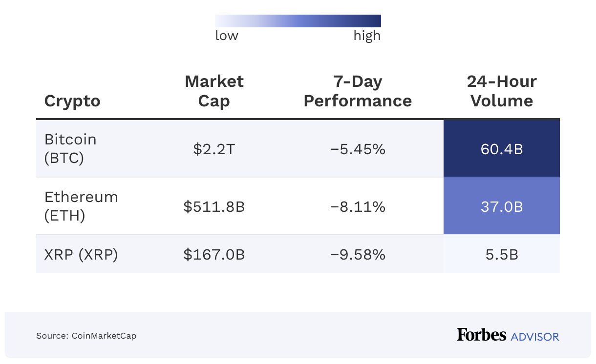The width and height of the screenshot is (596, 364).
Task: Click the "high" legend label
Action: 367,36
